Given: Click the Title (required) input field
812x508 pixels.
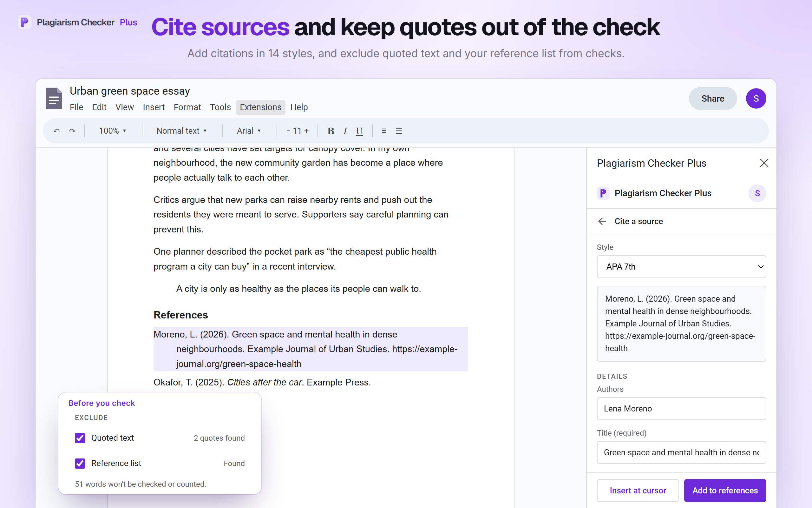Looking at the screenshot, I should 681,452.
